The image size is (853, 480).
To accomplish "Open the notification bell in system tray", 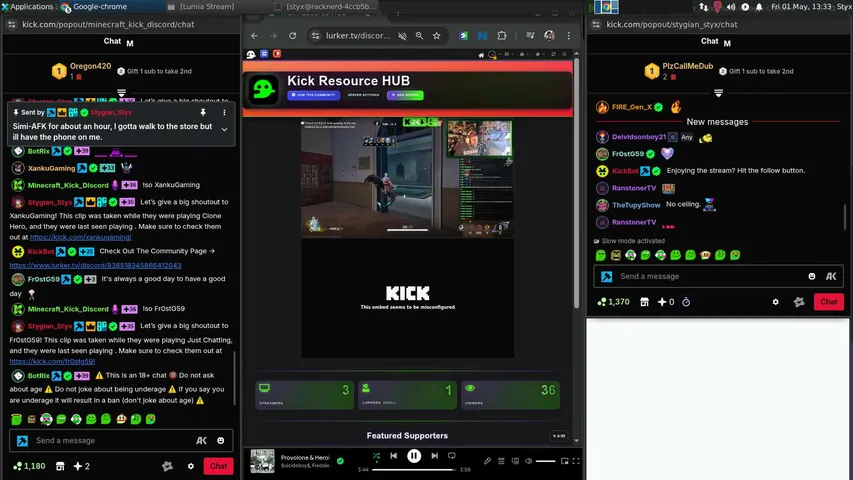I will [759, 7].
